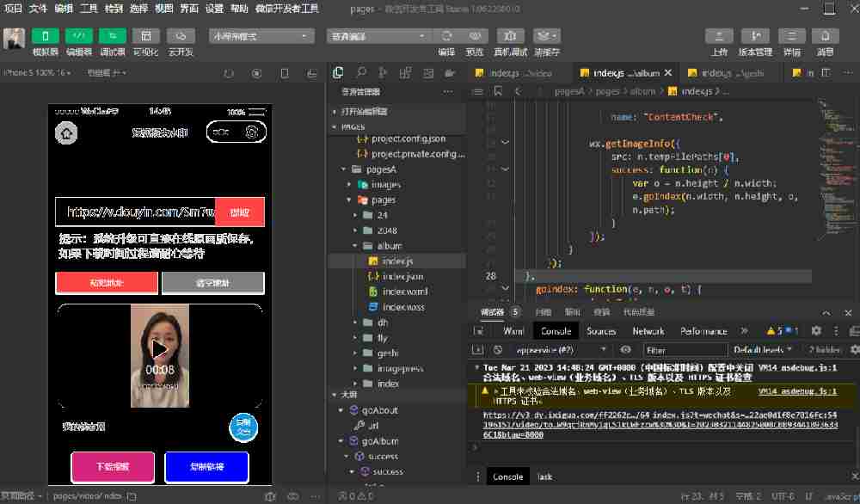This screenshot has width=860, height=504.
Task: Open real device debugging (真机调试)
Action: (x=511, y=36)
